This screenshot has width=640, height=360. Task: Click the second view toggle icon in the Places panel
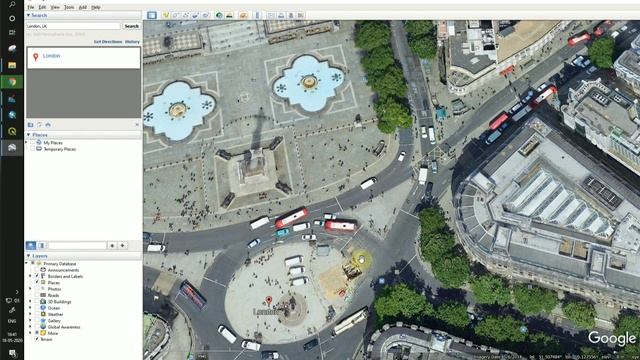click(41, 245)
